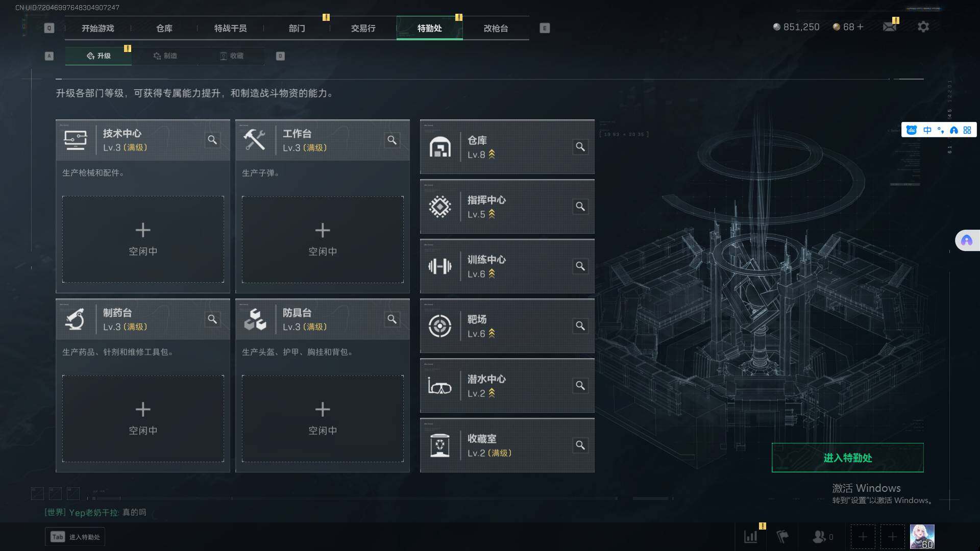Open the magnifier on the 靶场 card
The image size is (980, 551).
pyautogui.click(x=580, y=326)
